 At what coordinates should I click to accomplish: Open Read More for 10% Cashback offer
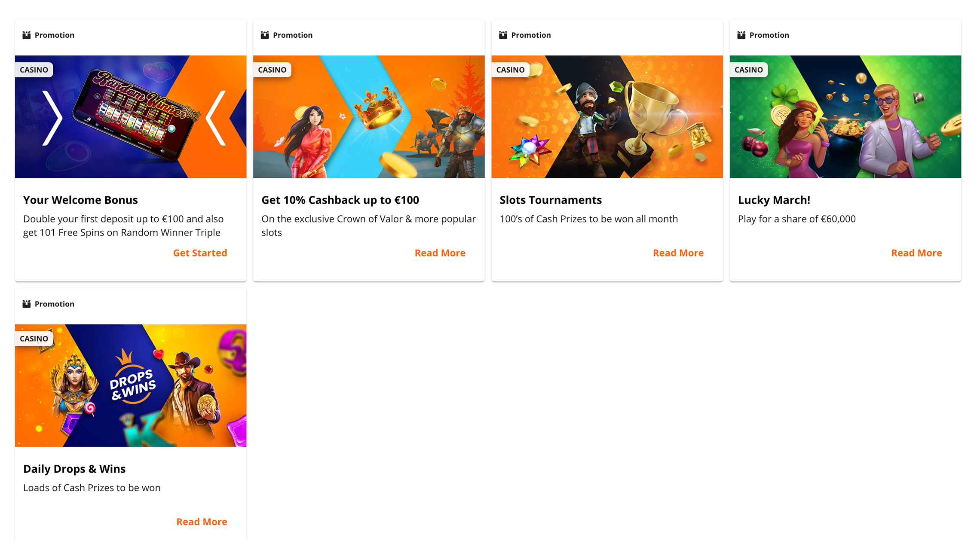tap(440, 253)
